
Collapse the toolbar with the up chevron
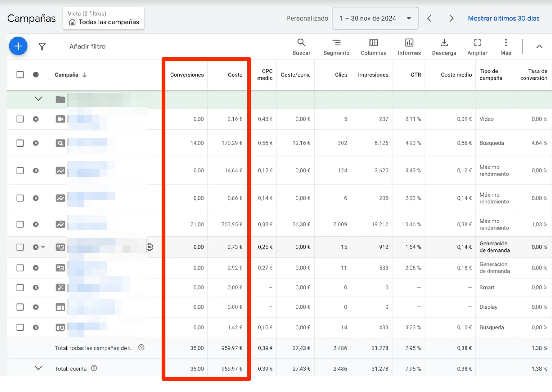click(x=539, y=46)
